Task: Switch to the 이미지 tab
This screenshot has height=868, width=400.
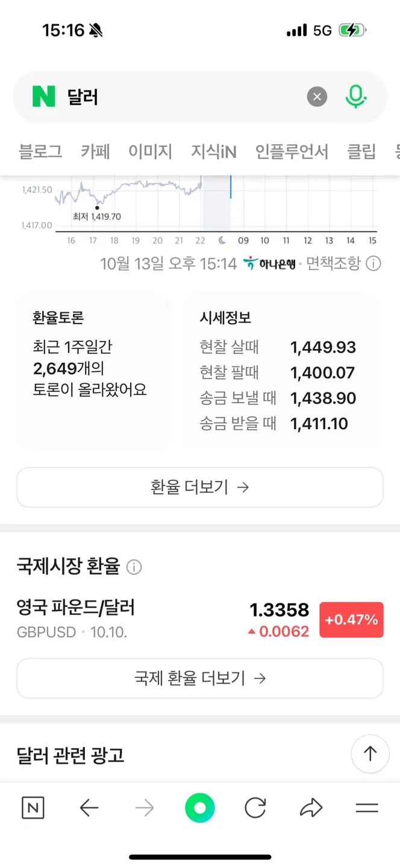Action: click(150, 151)
